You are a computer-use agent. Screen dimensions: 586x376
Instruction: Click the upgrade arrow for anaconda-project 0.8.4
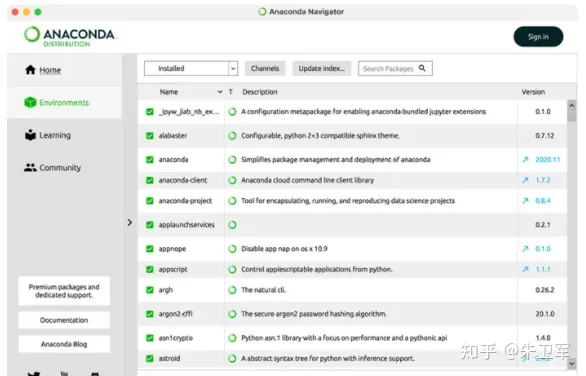525,201
